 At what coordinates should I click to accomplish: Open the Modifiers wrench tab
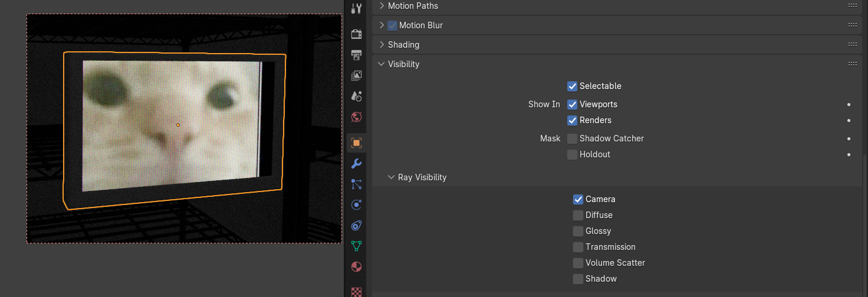(x=356, y=164)
